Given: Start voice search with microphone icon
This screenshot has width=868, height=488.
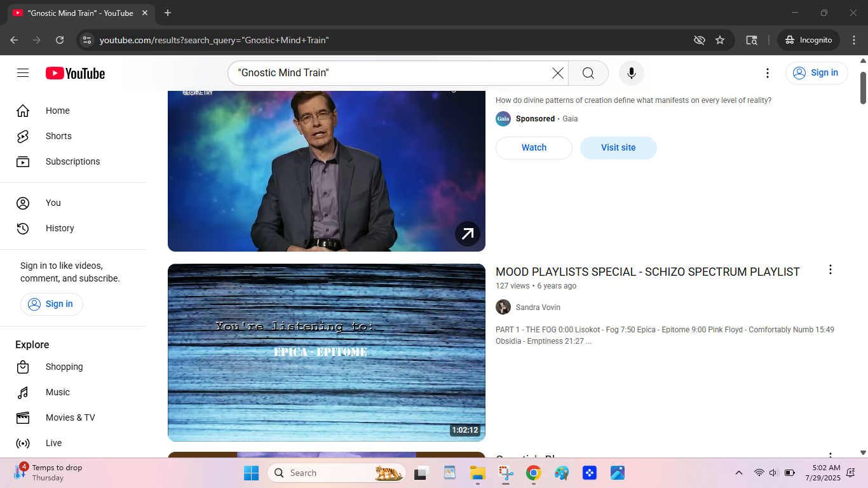Looking at the screenshot, I should click(x=632, y=73).
